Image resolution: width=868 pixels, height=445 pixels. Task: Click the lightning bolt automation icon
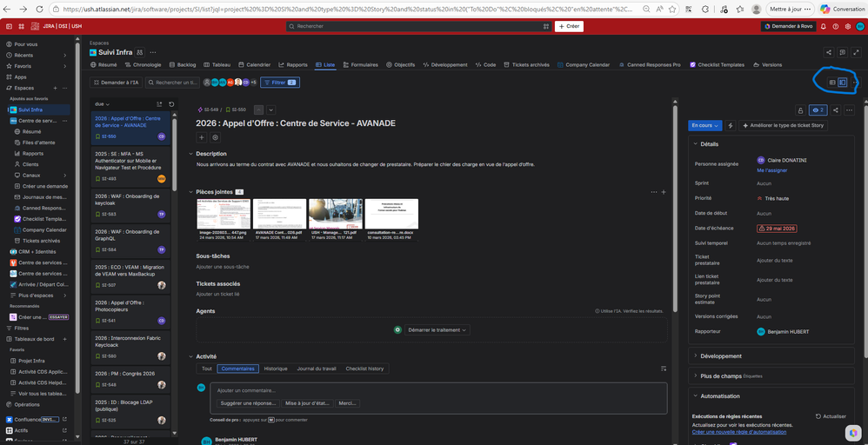731,126
